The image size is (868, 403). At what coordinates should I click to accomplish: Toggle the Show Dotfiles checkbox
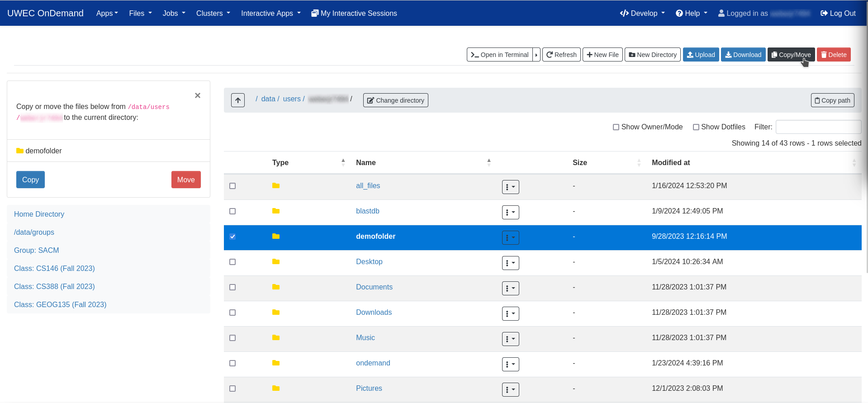click(x=696, y=127)
